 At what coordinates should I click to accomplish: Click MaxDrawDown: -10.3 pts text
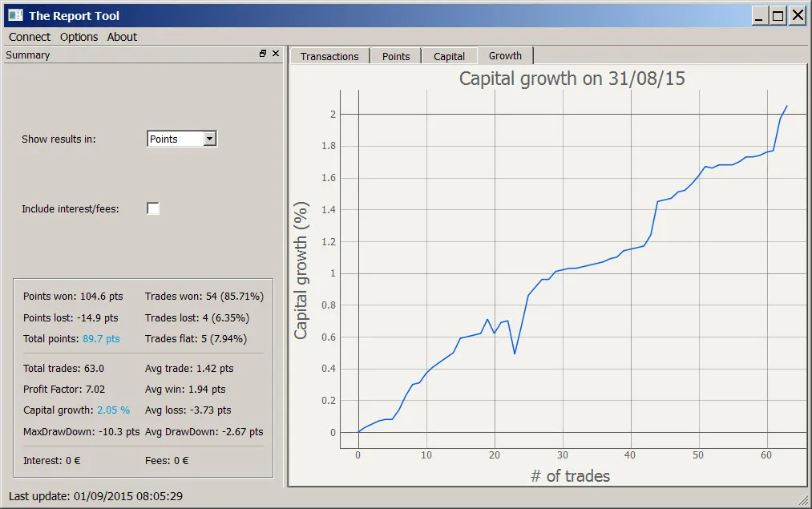[81, 431]
